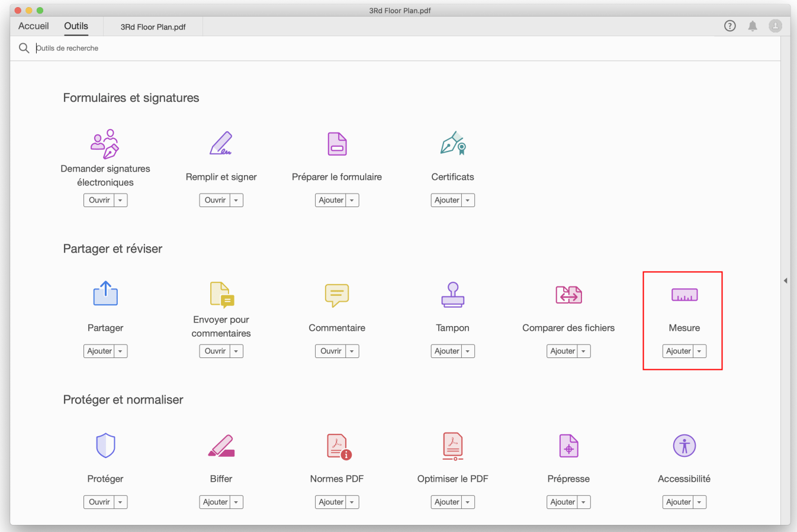This screenshot has height=532, width=797.
Task: Switch to the 3Rd Floor Plan.pdf tab
Action: 153,27
